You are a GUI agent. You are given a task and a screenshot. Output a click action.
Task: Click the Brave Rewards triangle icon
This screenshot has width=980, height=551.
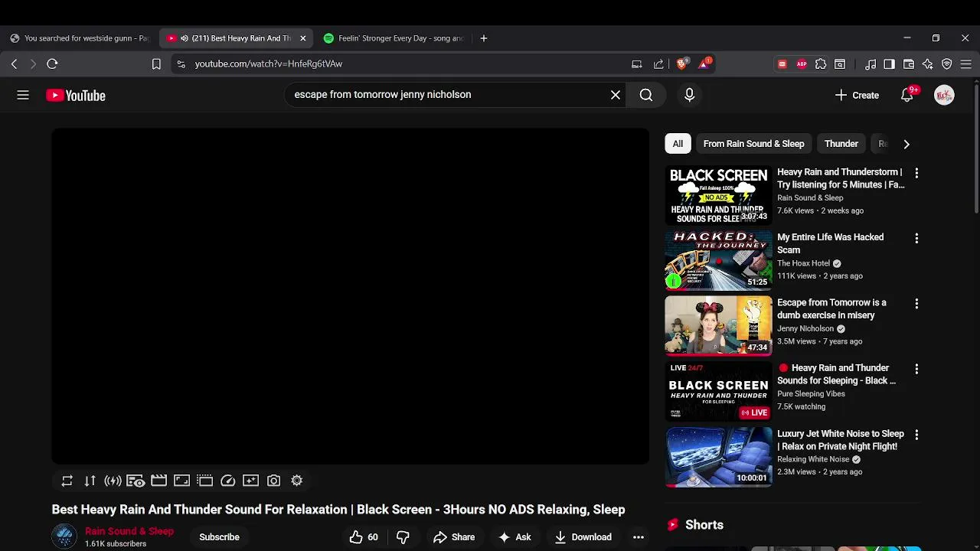coord(704,64)
